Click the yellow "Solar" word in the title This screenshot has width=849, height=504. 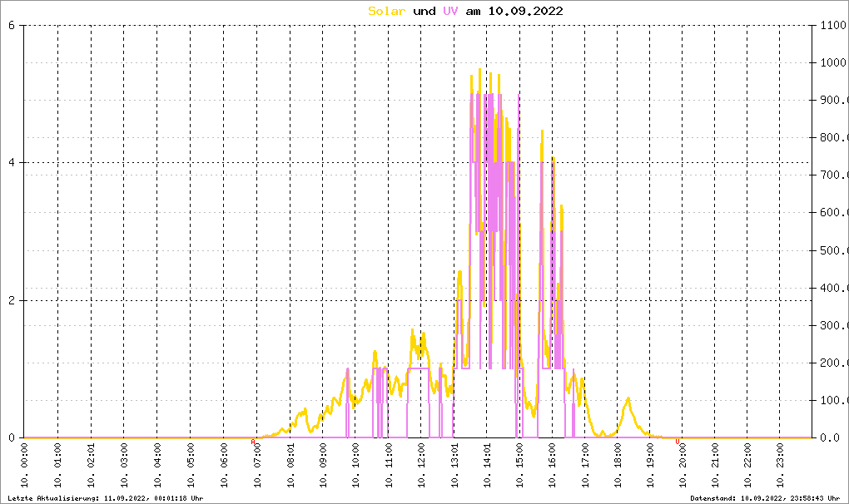(x=386, y=11)
